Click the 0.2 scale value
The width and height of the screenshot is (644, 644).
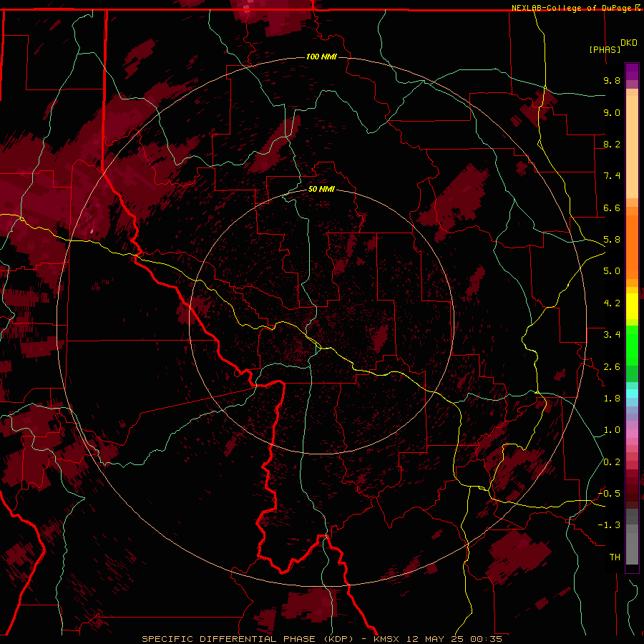612,462
